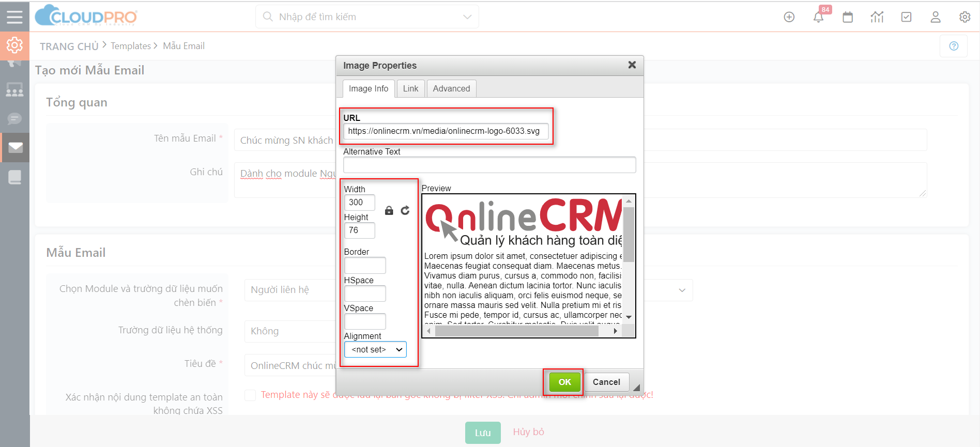Close the Image Properties dialog
The width and height of the screenshot is (980, 447).
(632, 65)
